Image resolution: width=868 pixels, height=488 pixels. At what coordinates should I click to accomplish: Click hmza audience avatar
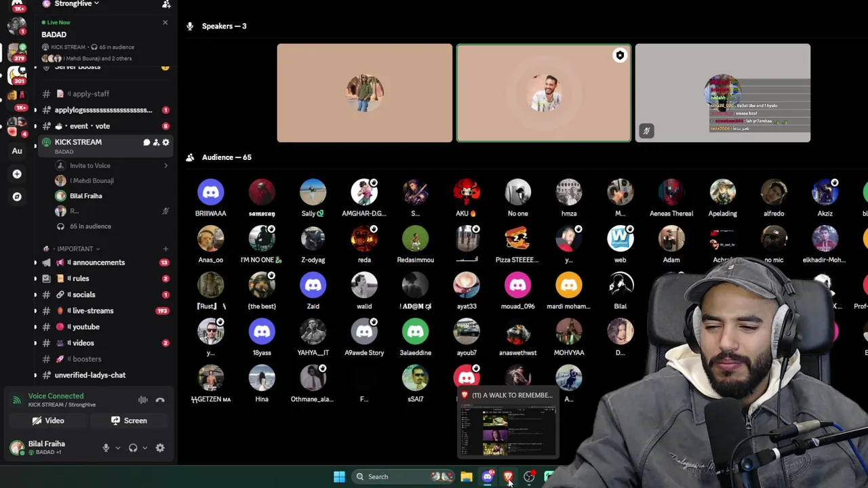[569, 192]
